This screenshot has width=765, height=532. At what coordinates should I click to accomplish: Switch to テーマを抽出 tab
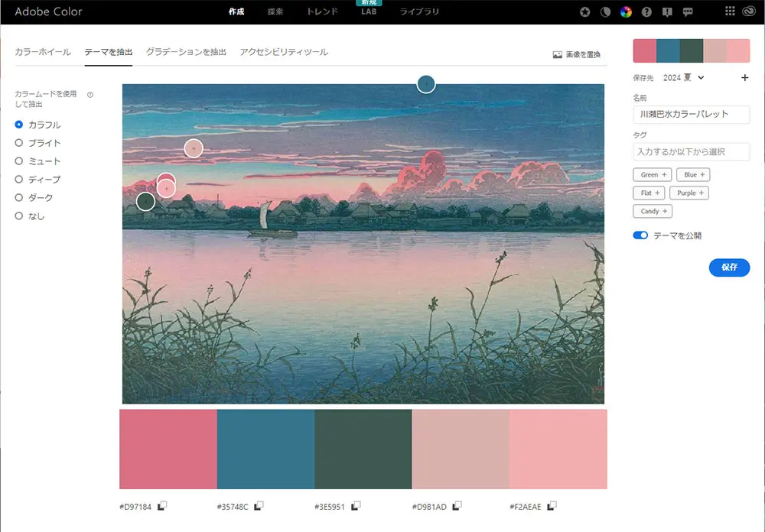click(x=109, y=52)
